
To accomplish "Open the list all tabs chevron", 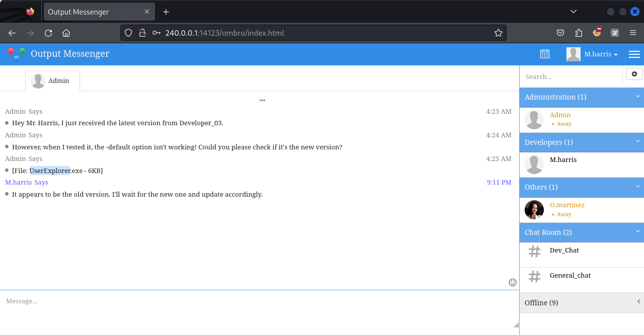I will [573, 12].
